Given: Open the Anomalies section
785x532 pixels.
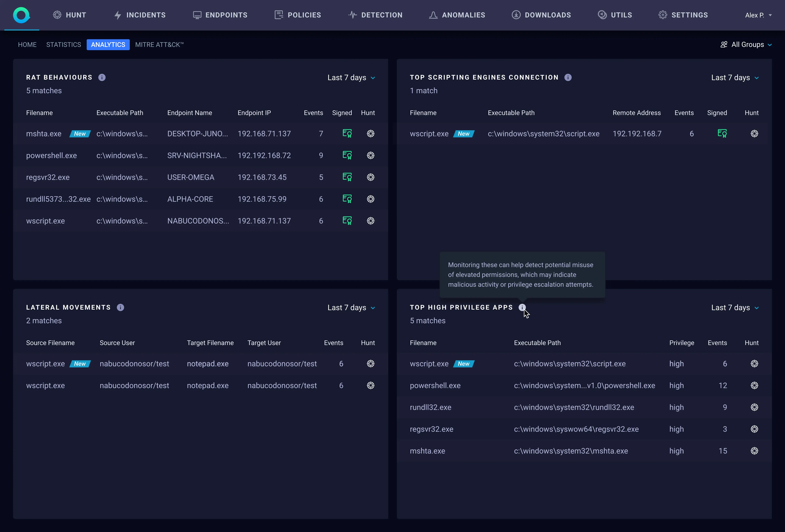Looking at the screenshot, I should 457,15.
